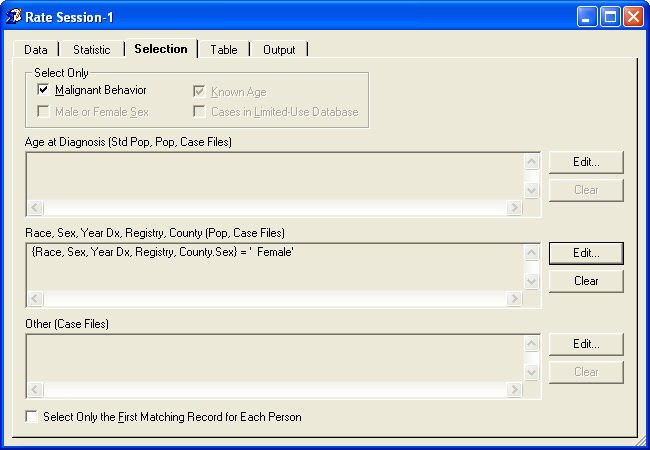Enable Select Only the First Matching Record checkbox
Viewport: 650px width, 450px height.
[32, 417]
